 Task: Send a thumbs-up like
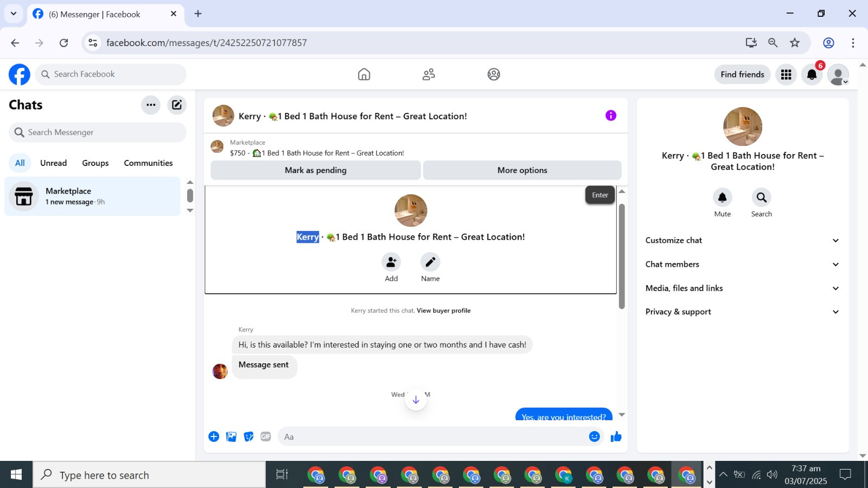click(x=616, y=436)
